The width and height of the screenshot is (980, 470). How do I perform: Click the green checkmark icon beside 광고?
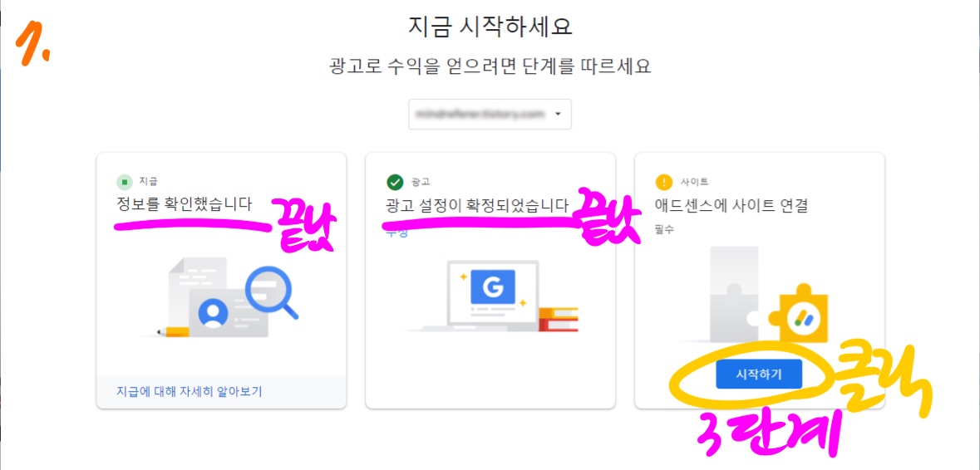[x=395, y=182]
